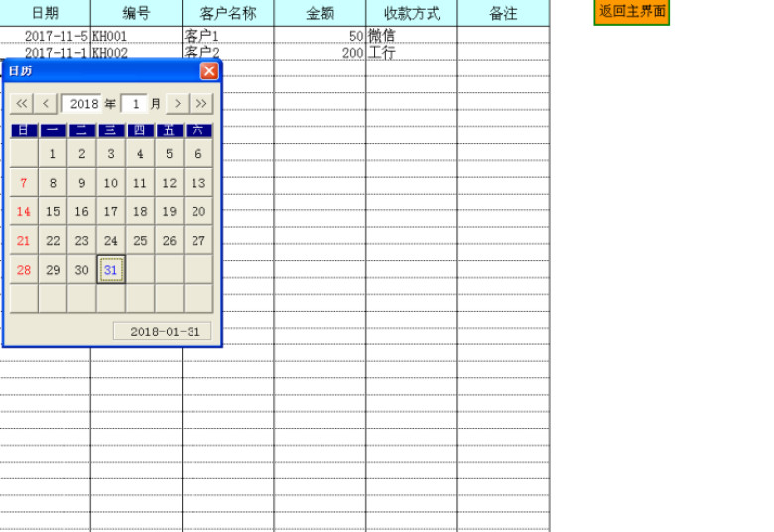Select day 5 in the calendar
Viewport: 774px width, 532px height.
[x=169, y=153]
